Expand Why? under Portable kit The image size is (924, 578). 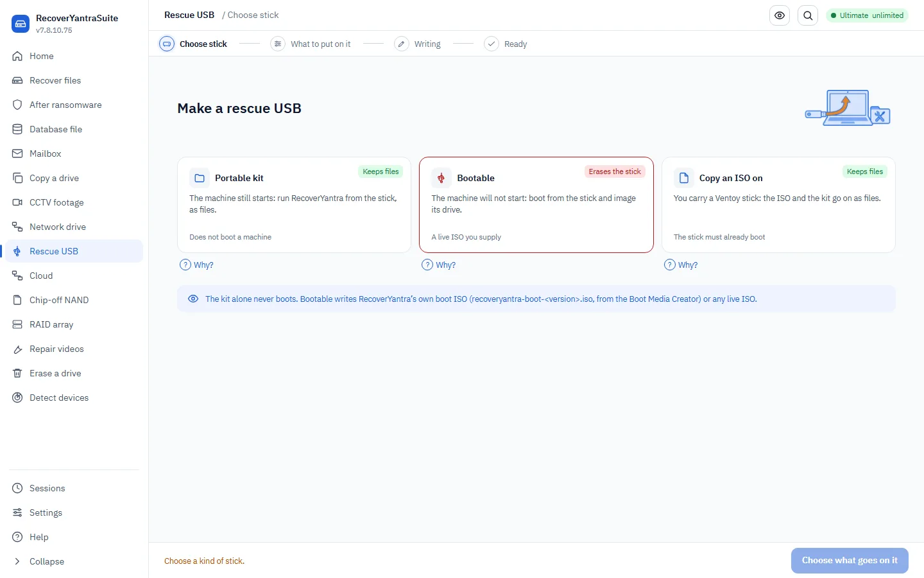[x=196, y=265]
